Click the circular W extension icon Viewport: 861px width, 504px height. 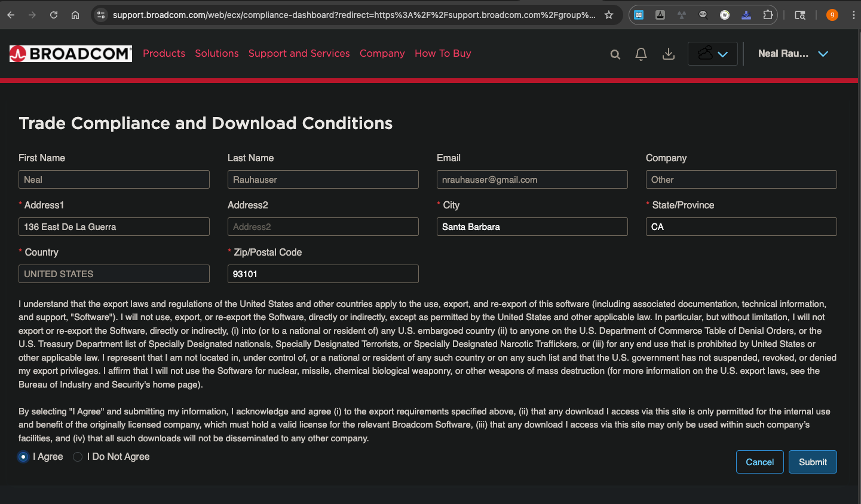click(725, 15)
